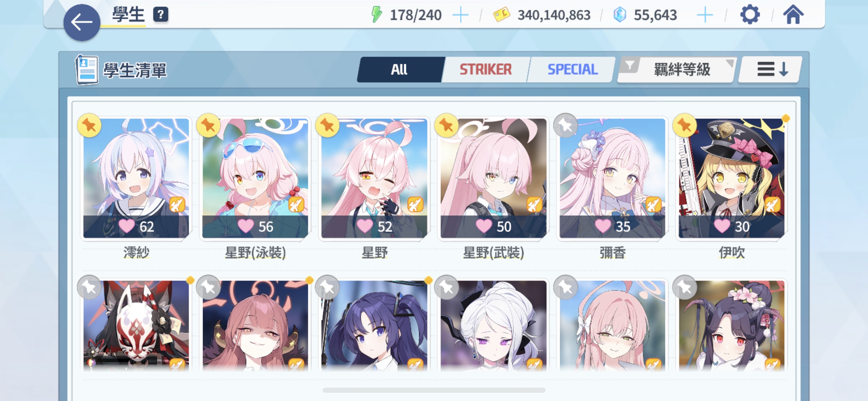Open student 星野(泳裝) card
The height and width of the screenshot is (401, 868).
255,178
